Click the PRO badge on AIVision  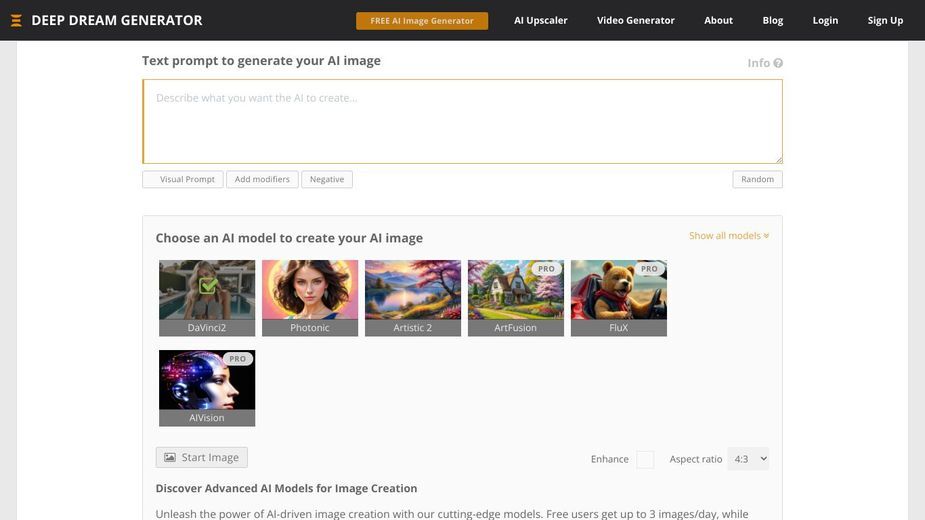(237, 359)
